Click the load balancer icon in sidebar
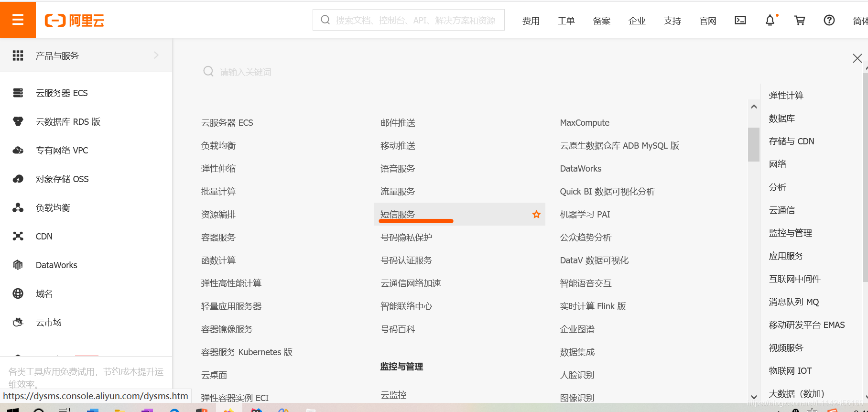This screenshot has height=412, width=868. coord(18,207)
